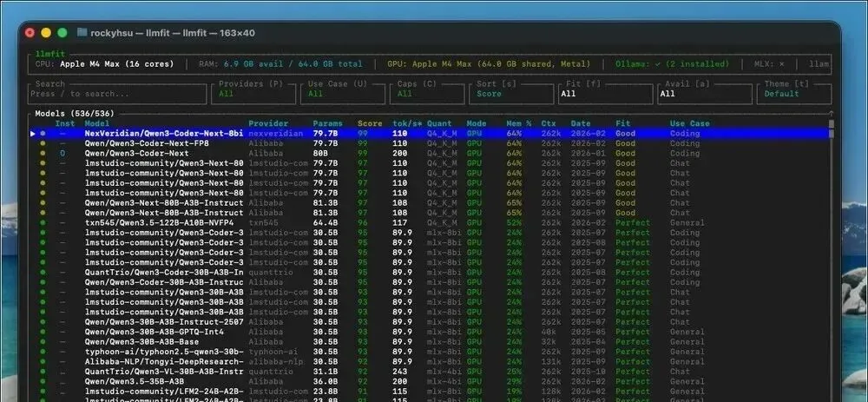Click the Params column header

[328, 123]
